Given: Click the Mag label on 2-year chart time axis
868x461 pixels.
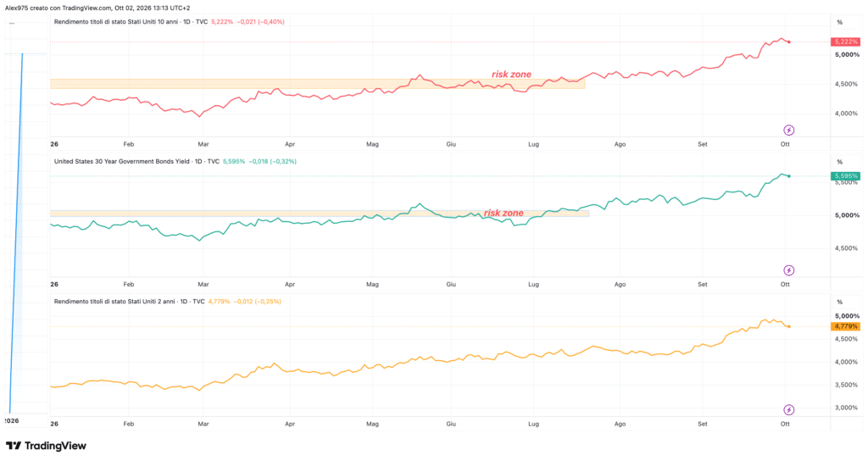Looking at the screenshot, I should [x=373, y=424].
